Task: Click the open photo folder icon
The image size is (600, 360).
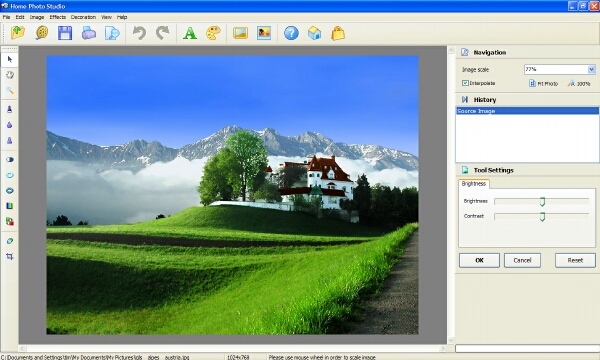Action: click(18, 33)
